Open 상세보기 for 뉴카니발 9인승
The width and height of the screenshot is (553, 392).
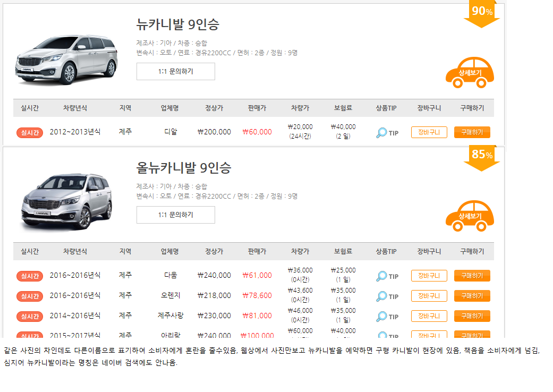click(470, 73)
